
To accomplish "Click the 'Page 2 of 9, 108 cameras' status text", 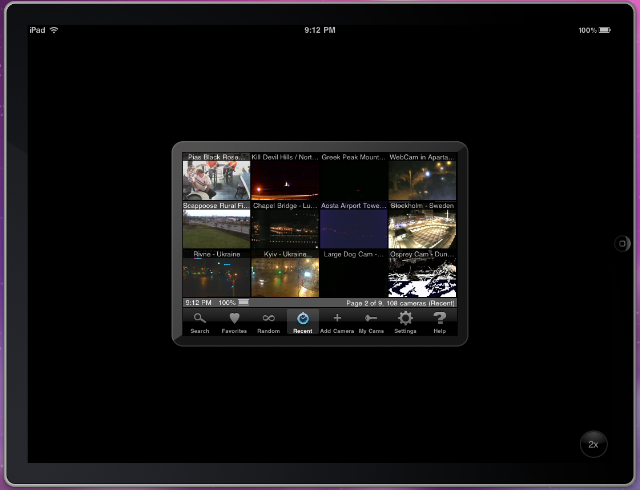I will pyautogui.click(x=400, y=303).
